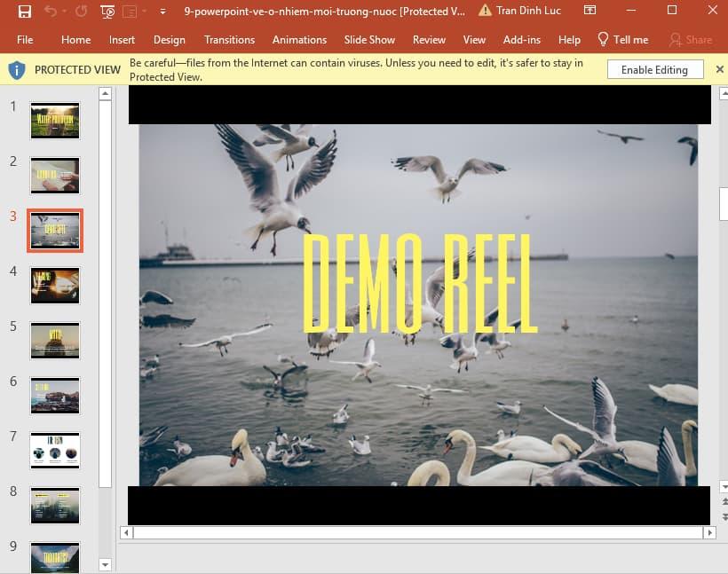Click the Undo icon
Viewport: 728px width, 574px height.
(x=50, y=12)
